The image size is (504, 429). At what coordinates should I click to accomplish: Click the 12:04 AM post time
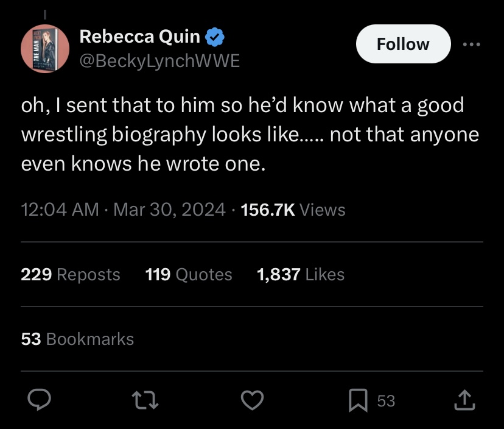point(60,210)
